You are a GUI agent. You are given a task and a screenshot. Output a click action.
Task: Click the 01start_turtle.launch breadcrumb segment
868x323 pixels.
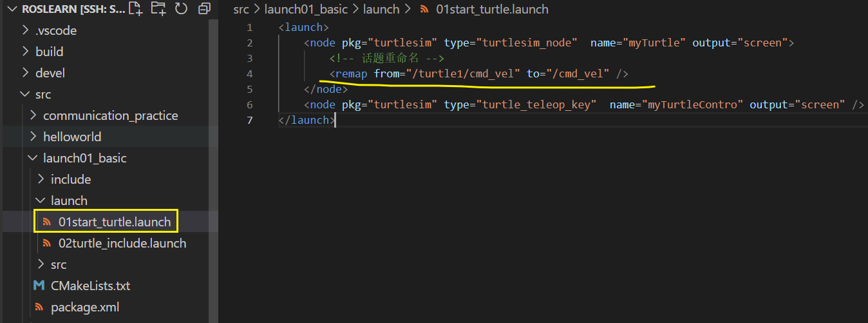click(493, 9)
